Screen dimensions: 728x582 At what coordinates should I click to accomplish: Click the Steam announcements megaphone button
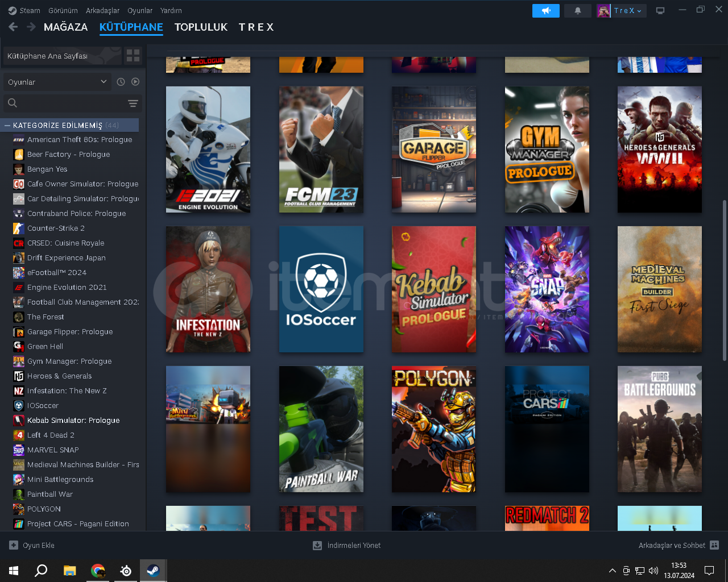[546, 11]
